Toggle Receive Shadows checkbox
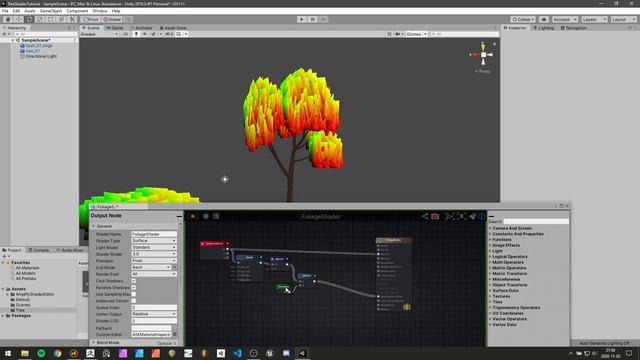640x360 pixels. [133, 287]
